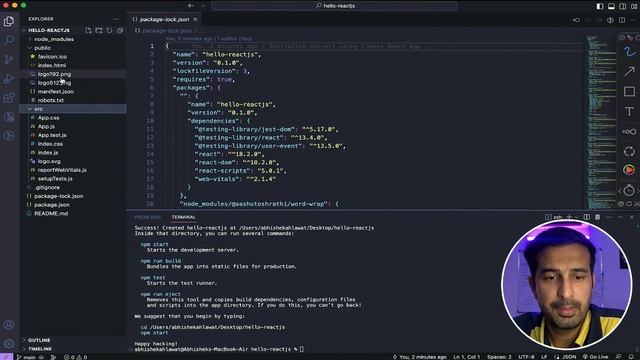The height and width of the screenshot is (360, 640).
Task: Switch to the PROBLEMS panel tab
Action: pyautogui.click(x=148, y=217)
